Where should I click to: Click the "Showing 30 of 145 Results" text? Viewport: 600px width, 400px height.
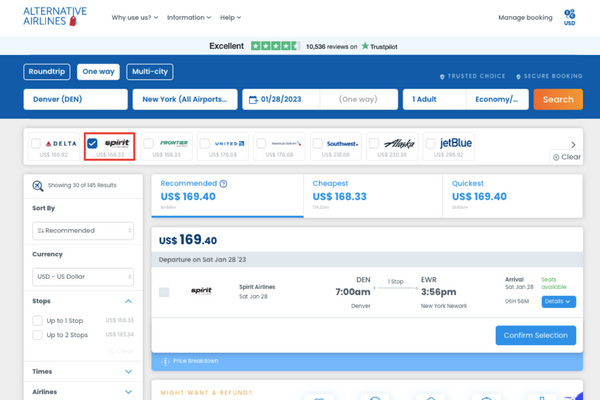click(82, 185)
